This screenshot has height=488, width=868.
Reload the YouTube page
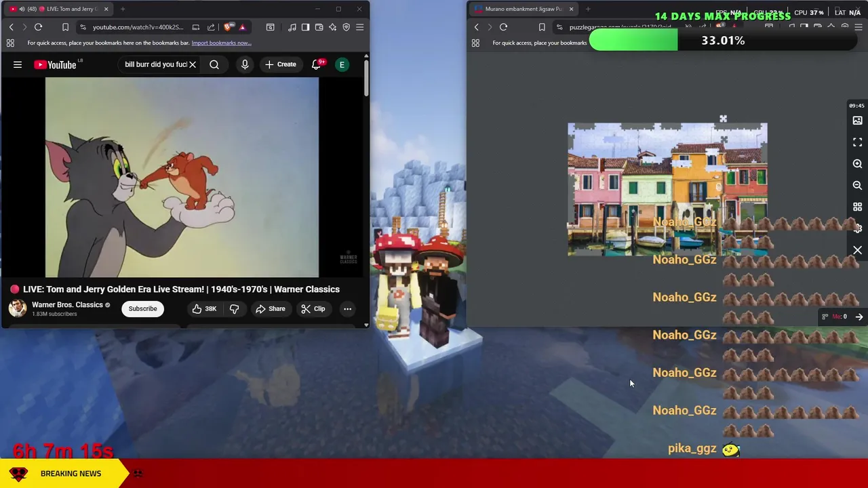[38, 27]
